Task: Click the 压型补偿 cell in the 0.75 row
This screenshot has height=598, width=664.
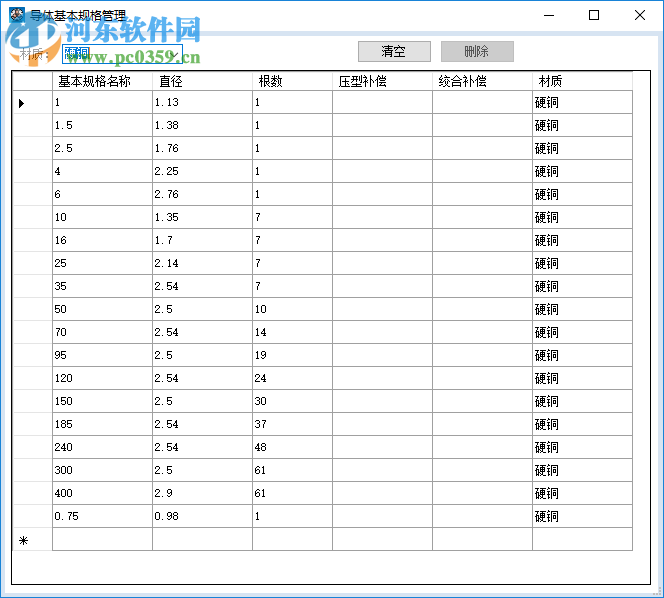Action: click(382, 516)
